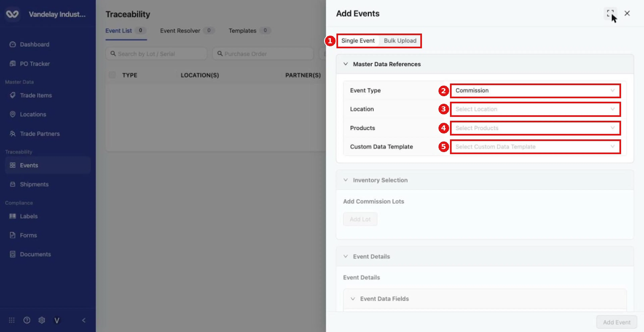644x332 pixels.
Task: Collapse the Event Data Fields section
Action: [x=353, y=298]
